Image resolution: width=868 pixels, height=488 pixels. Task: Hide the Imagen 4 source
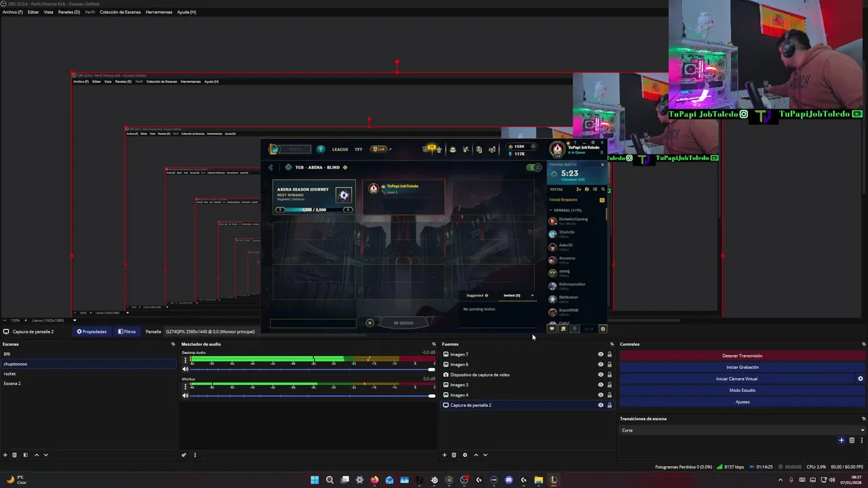point(600,395)
